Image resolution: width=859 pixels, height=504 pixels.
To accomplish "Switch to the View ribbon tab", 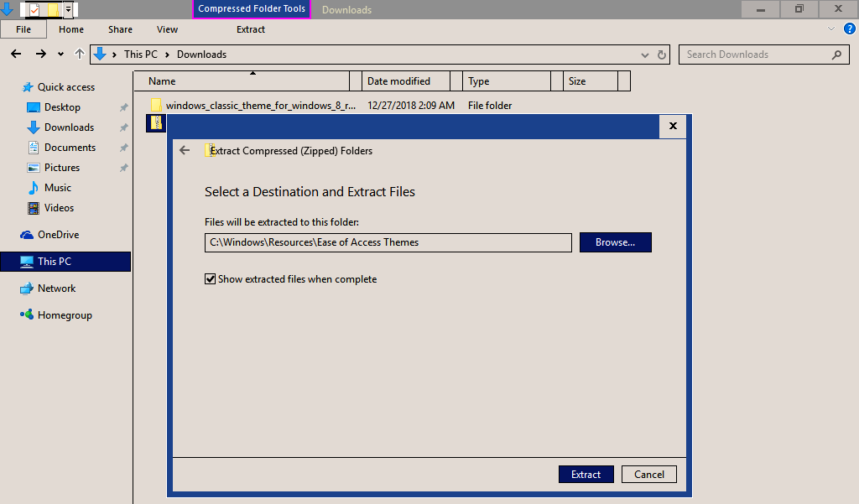I will tap(167, 29).
